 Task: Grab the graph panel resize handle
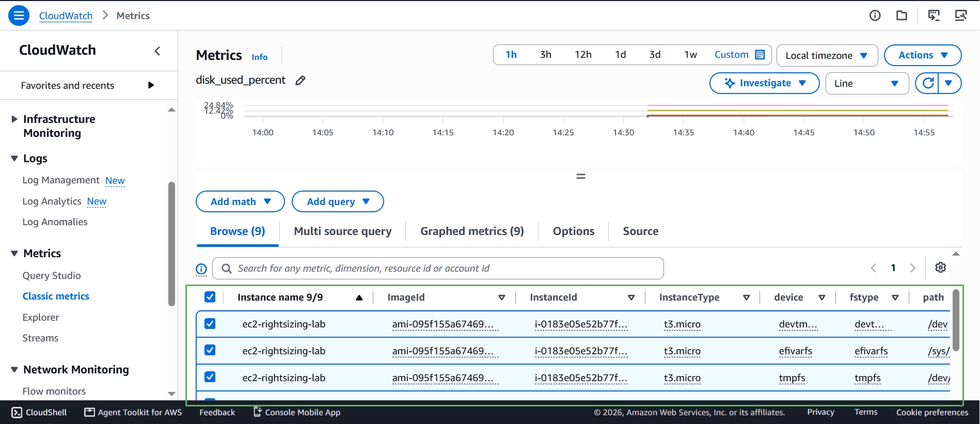pos(581,176)
